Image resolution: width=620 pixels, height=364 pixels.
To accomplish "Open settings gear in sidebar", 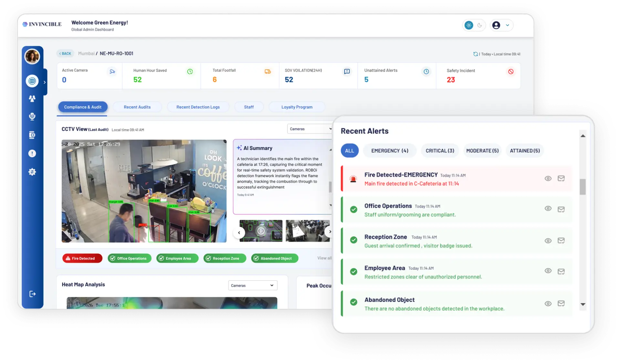I will pyautogui.click(x=32, y=172).
